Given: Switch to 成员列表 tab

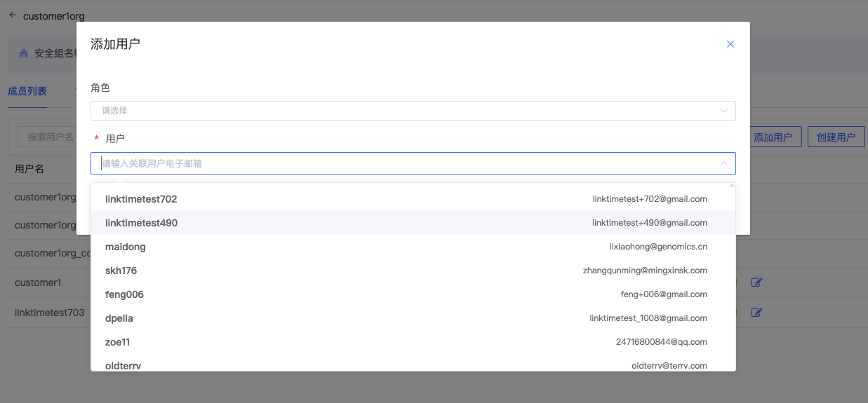Looking at the screenshot, I should pyautogui.click(x=27, y=91).
